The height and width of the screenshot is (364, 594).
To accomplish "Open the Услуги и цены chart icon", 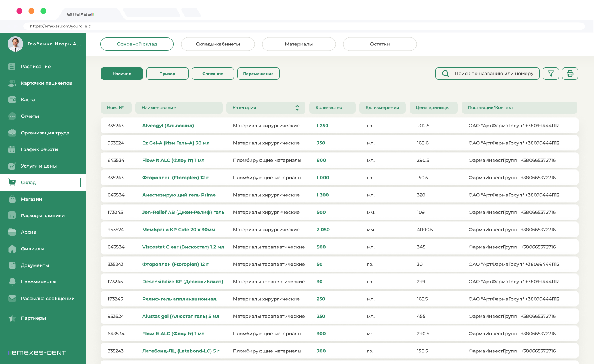I will click(x=12, y=166).
